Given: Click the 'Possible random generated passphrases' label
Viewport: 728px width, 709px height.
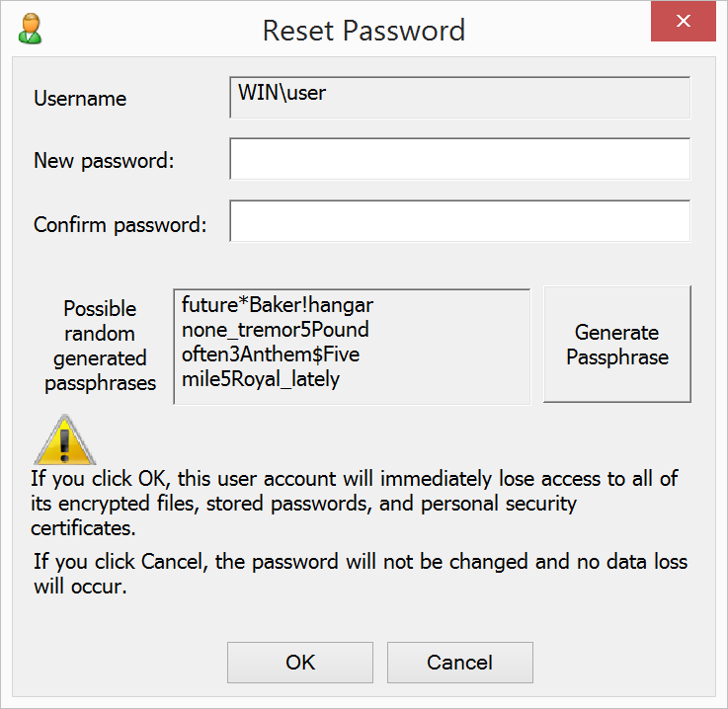Looking at the screenshot, I should 101,346.
